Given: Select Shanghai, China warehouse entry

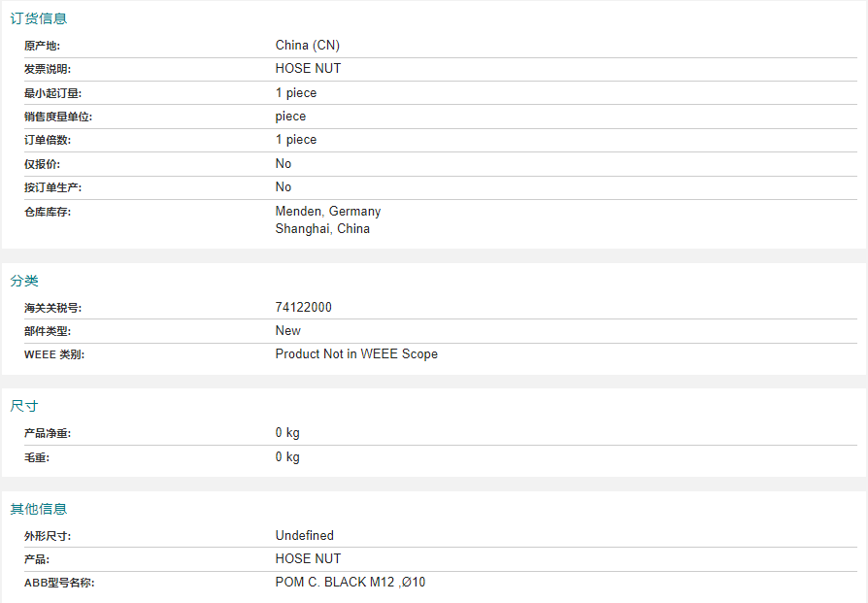Looking at the screenshot, I should click(322, 229).
